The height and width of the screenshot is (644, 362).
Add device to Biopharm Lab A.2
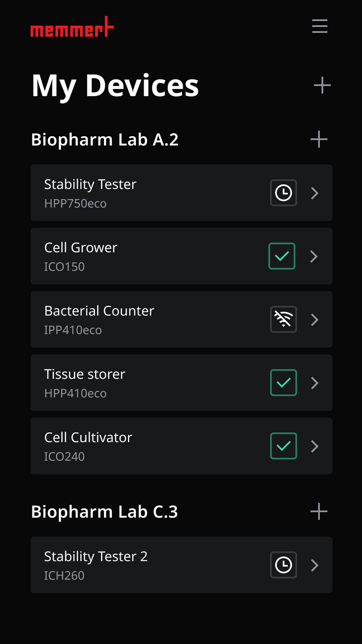pos(319,139)
